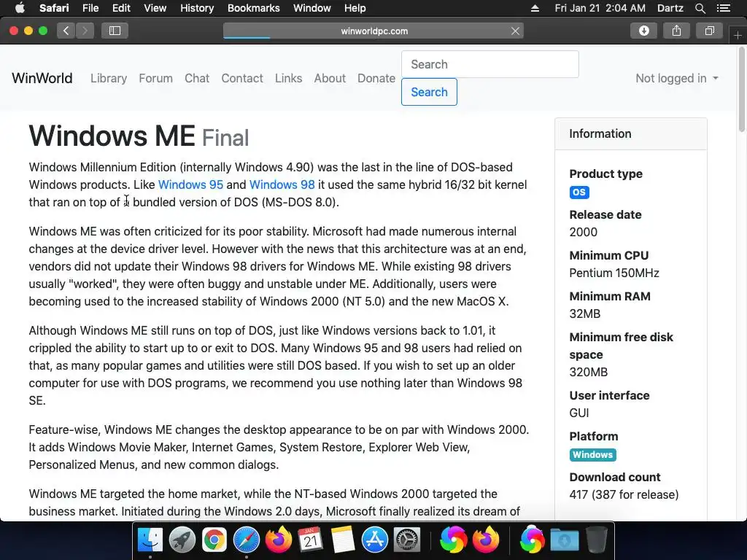The image size is (747, 560).
Task: Open a new tab with plus button
Action: click(738, 35)
